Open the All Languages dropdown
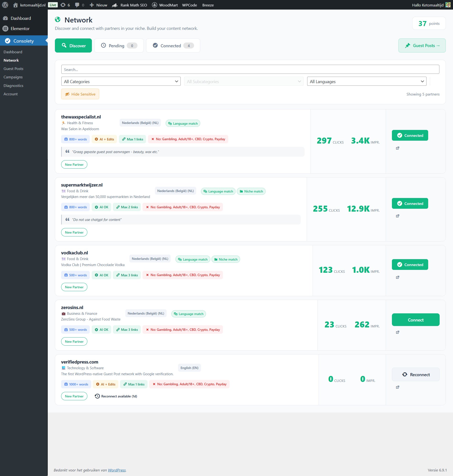 point(367,81)
